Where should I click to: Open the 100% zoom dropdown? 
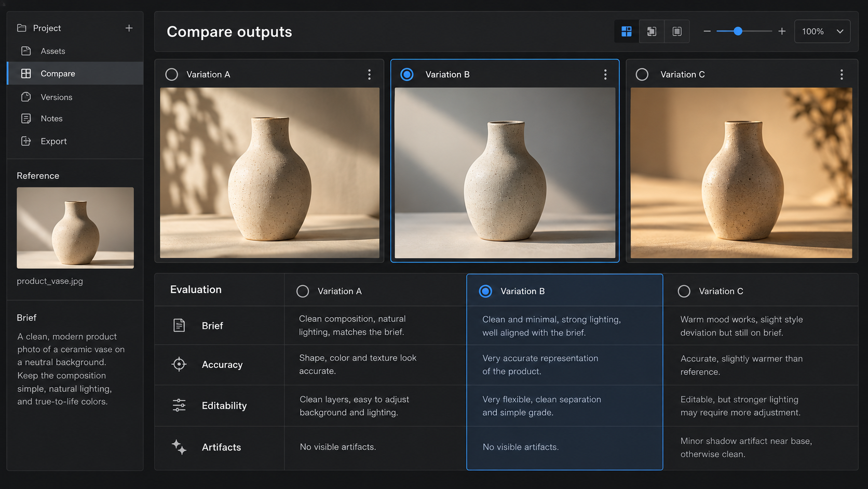click(822, 32)
